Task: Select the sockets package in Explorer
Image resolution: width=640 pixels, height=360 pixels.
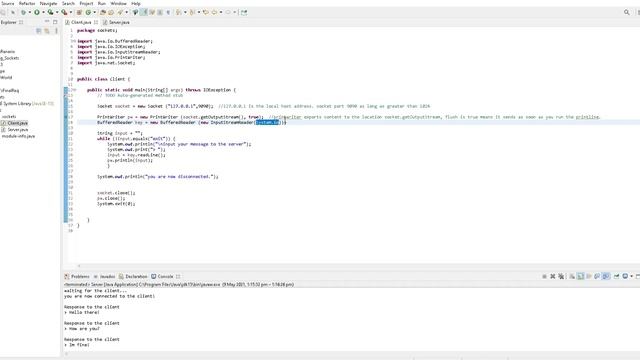Action: click(9, 116)
